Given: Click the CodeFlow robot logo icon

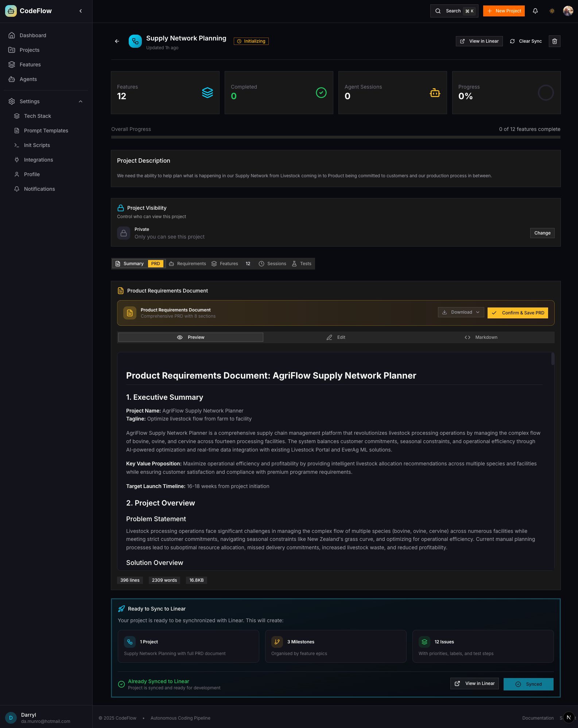Looking at the screenshot, I should pyautogui.click(x=11, y=11).
